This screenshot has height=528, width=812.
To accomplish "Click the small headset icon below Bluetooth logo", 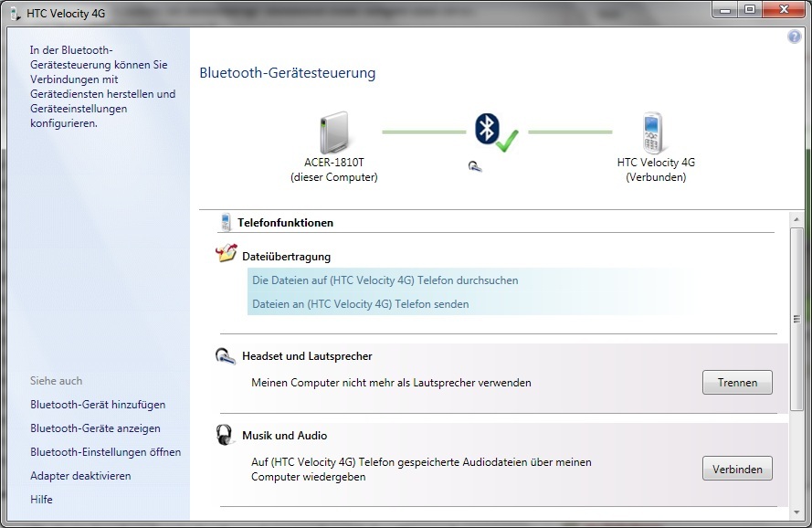I will pyautogui.click(x=476, y=166).
